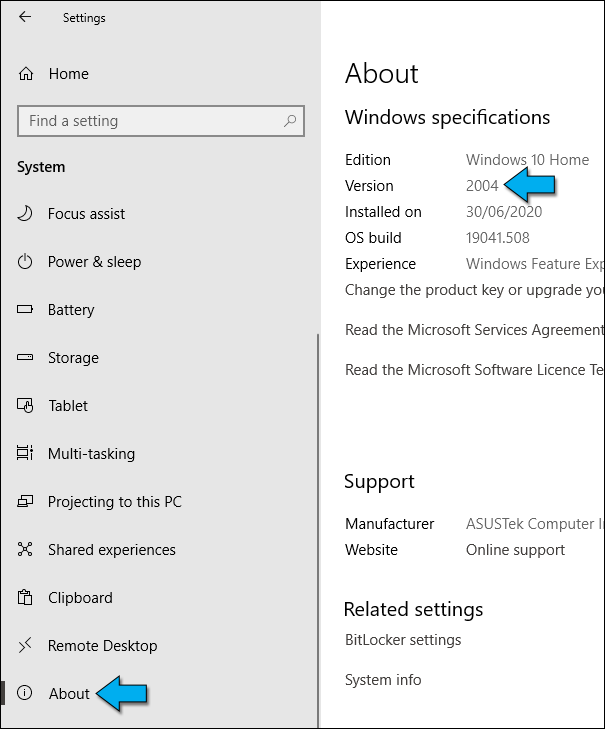This screenshot has width=605, height=729.
Task: Click the Multi-tasking icon
Action: click(26, 454)
